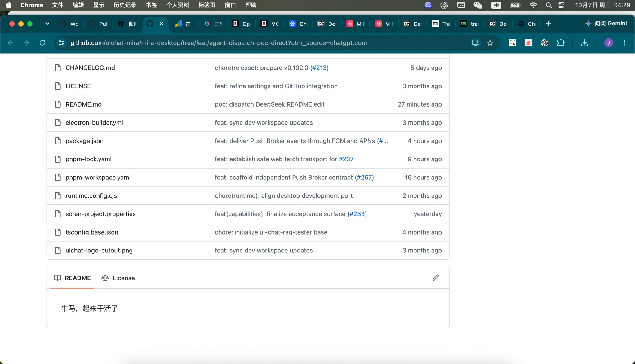The width and height of the screenshot is (635, 364).
Task: Open the #233 acceptance surface link
Action: 357,214
